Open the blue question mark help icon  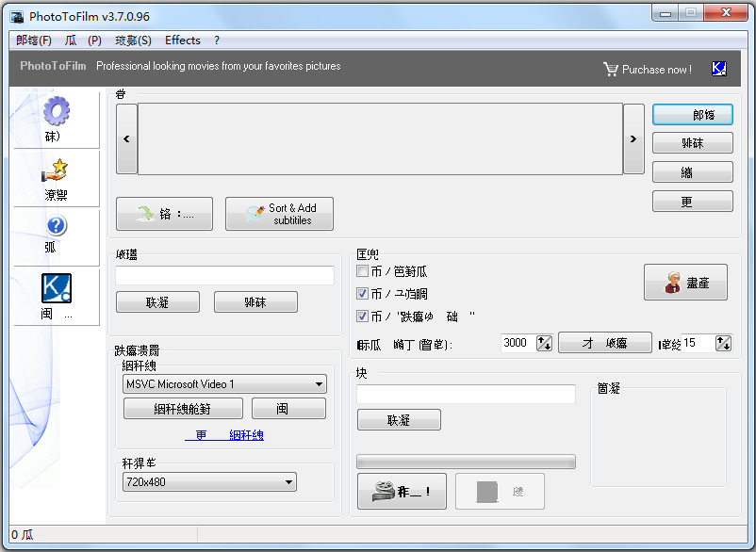(57, 225)
